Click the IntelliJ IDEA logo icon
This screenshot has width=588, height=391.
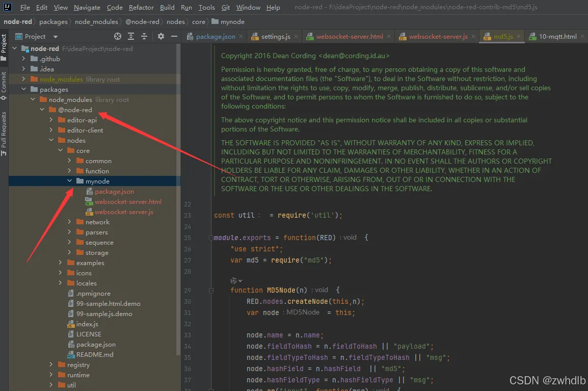8,7
